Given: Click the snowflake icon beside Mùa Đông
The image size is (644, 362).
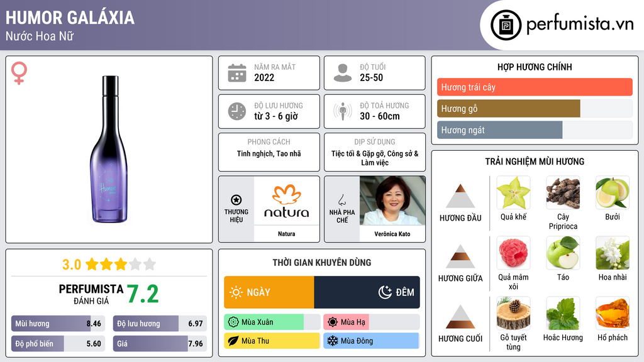Looking at the screenshot, I should click(333, 341).
